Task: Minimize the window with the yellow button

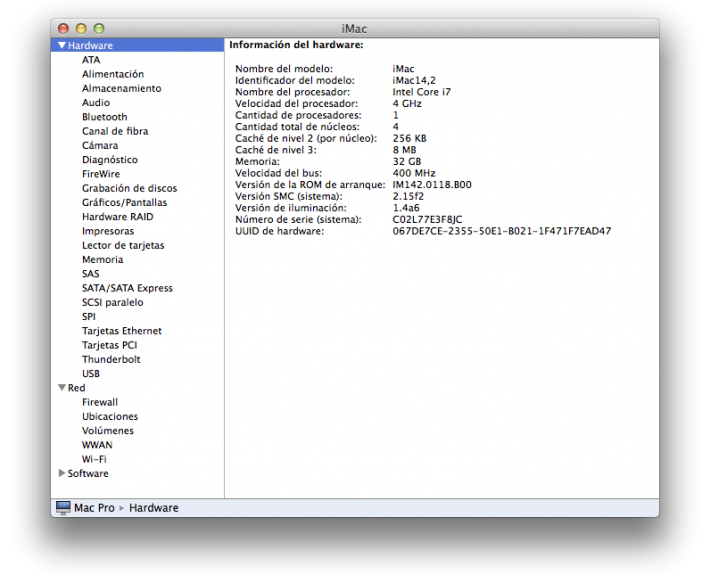Action: 81,29
